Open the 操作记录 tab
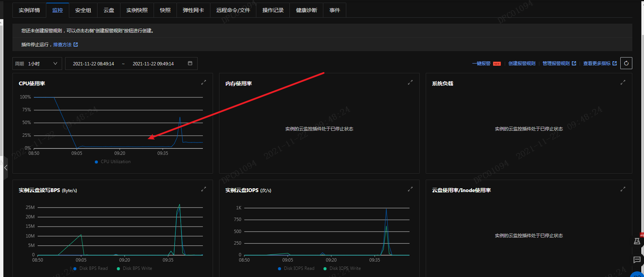The width and height of the screenshot is (644, 277). (x=273, y=10)
